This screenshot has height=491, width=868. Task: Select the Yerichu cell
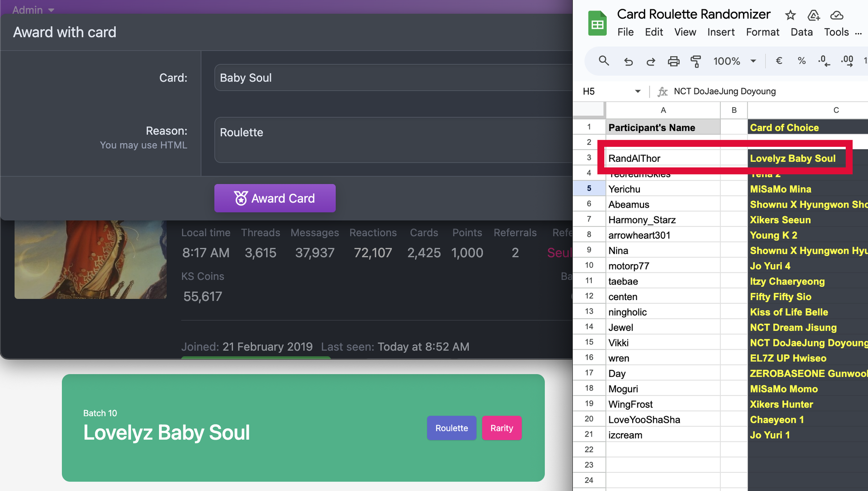(663, 189)
